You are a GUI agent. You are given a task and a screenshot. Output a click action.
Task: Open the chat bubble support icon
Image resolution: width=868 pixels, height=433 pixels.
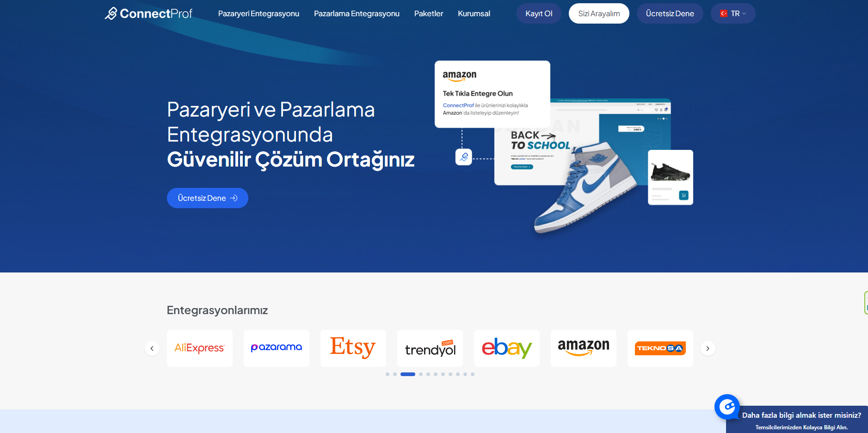(727, 407)
